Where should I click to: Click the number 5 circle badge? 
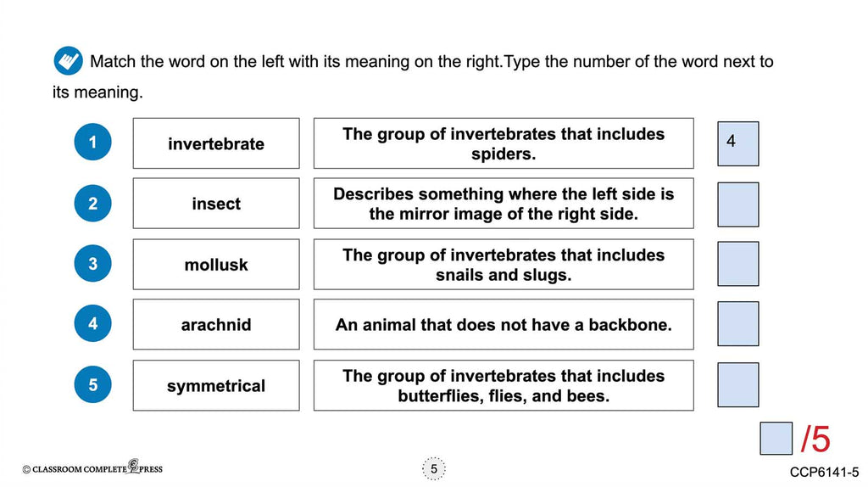(x=92, y=385)
